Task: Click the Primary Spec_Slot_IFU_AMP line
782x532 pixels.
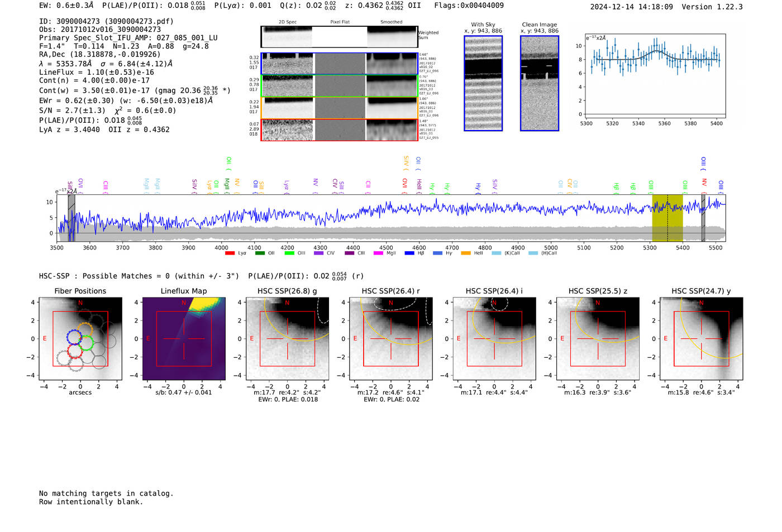Action: point(128,38)
